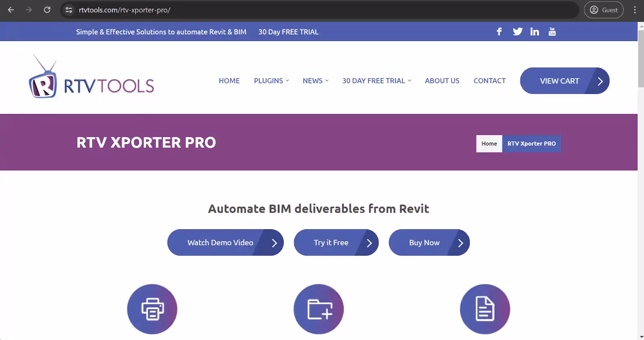
Task: Click the 'Simple & Effective Solutions' tagline
Action: [161, 32]
